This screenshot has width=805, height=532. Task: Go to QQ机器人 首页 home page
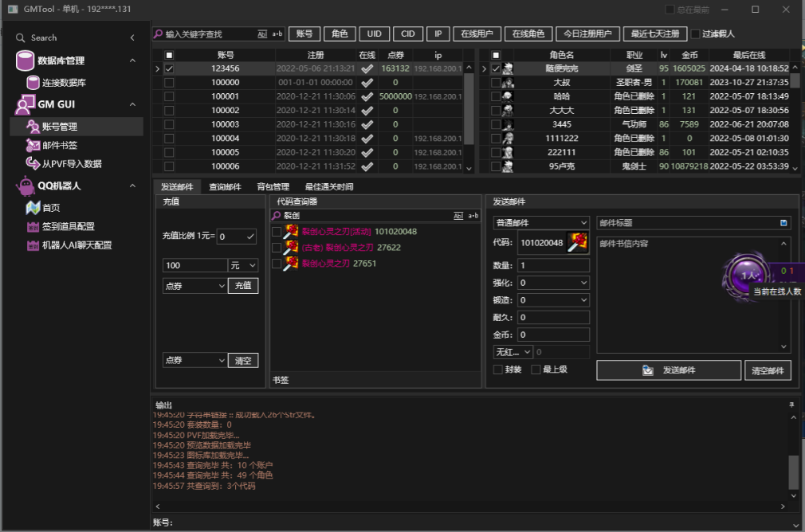click(x=51, y=207)
